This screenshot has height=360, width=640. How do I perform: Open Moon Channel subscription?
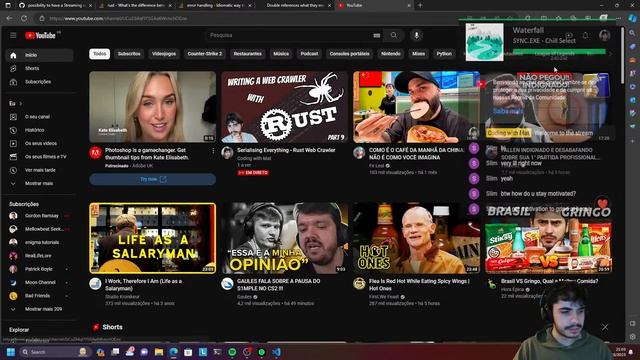[x=40, y=282]
